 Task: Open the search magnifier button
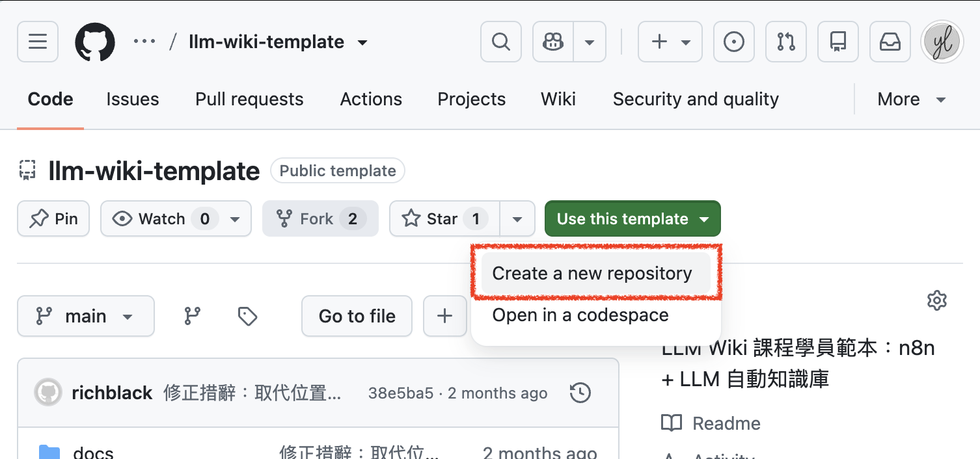(500, 42)
